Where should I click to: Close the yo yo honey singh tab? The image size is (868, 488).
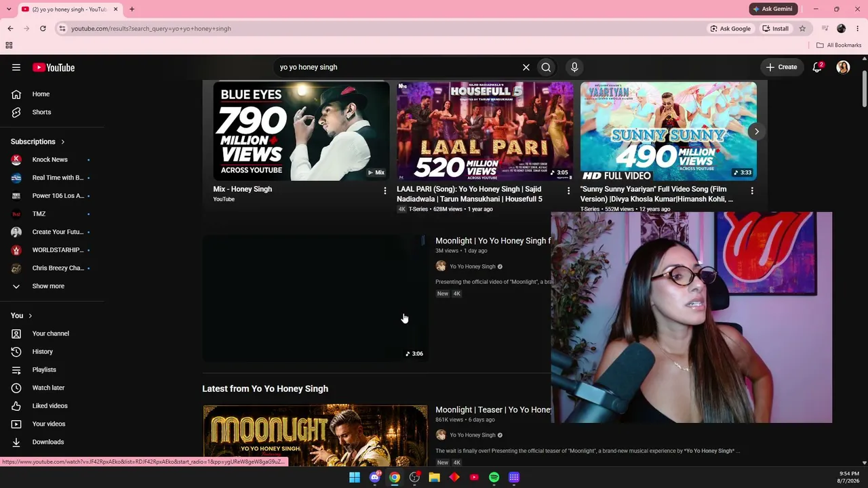pos(115,9)
